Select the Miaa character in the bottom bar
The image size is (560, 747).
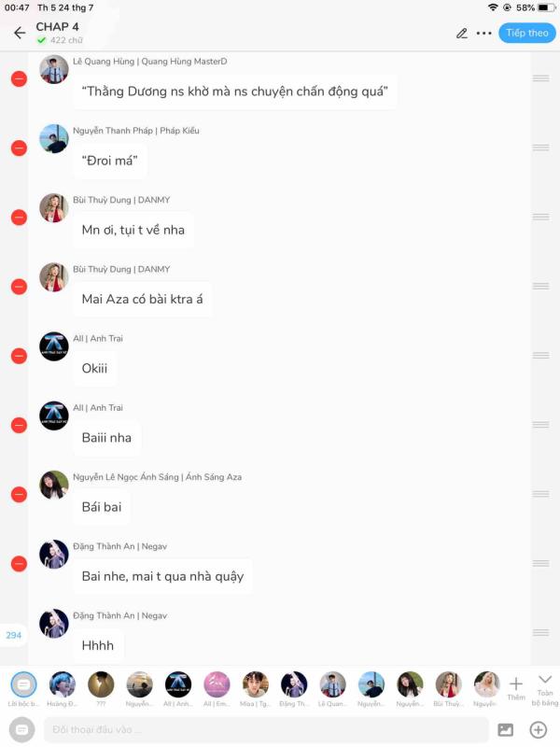point(255,684)
